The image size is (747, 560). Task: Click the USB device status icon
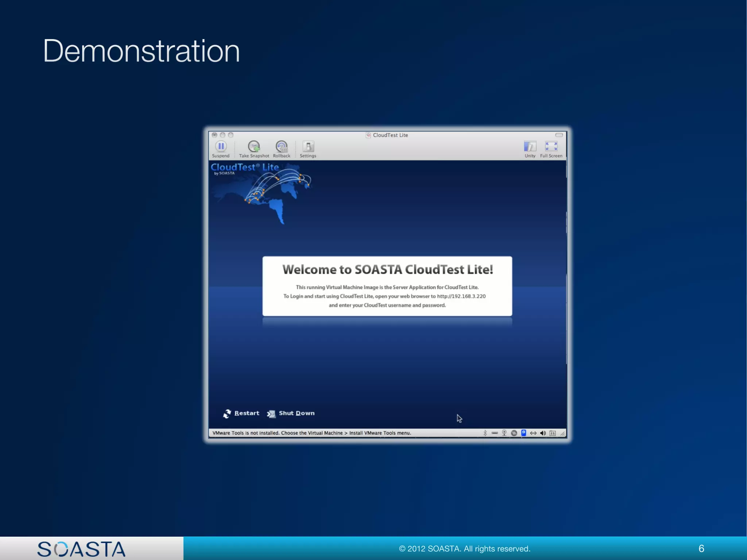(495, 433)
